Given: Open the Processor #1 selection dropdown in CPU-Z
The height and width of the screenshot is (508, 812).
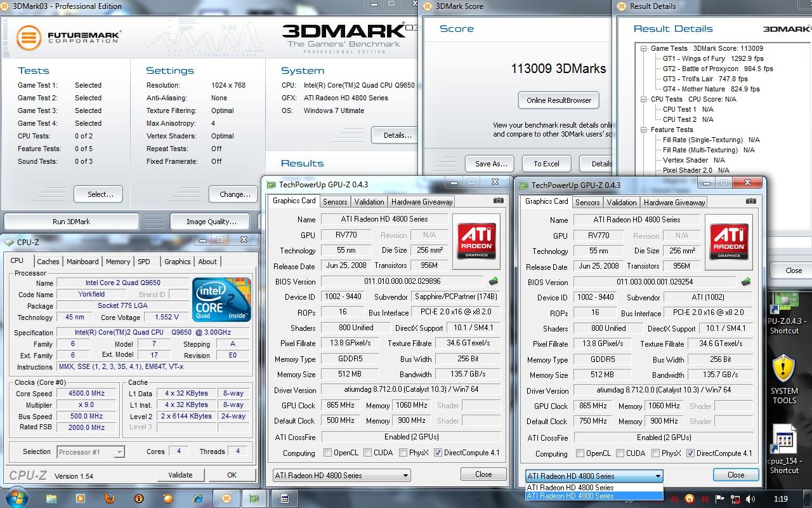Looking at the screenshot, I should click(x=90, y=452).
